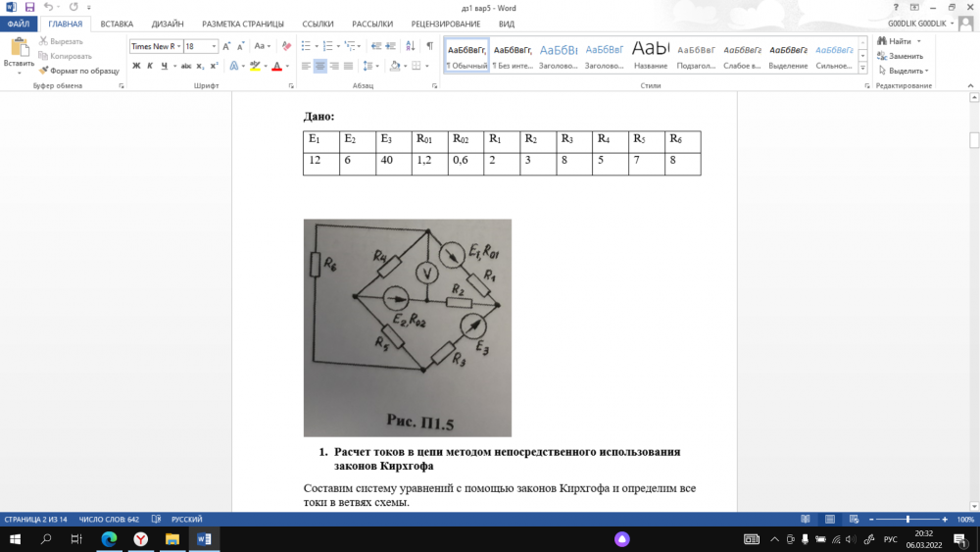Click the bulleted list icon
The height and width of the screenshot is (552, 980).
click(306, 46)
